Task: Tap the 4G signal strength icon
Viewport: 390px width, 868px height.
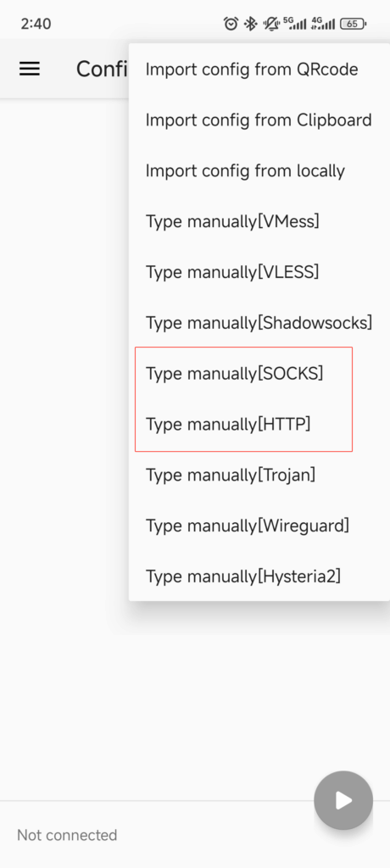Action: [x=323, y=23]
